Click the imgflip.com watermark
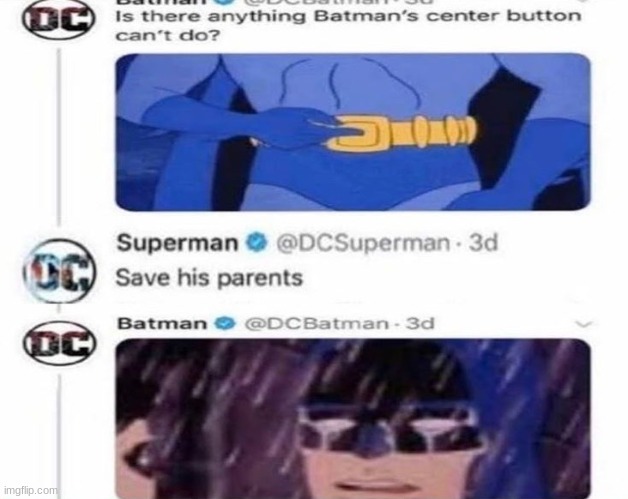Viewport: 628px width, 499px height. click(x=30, y=490)
